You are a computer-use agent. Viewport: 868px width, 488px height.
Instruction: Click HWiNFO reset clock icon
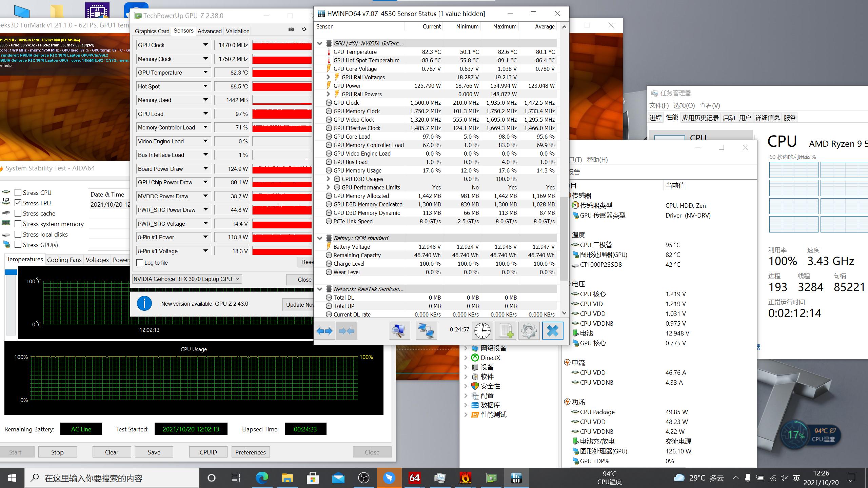point(482,331)
